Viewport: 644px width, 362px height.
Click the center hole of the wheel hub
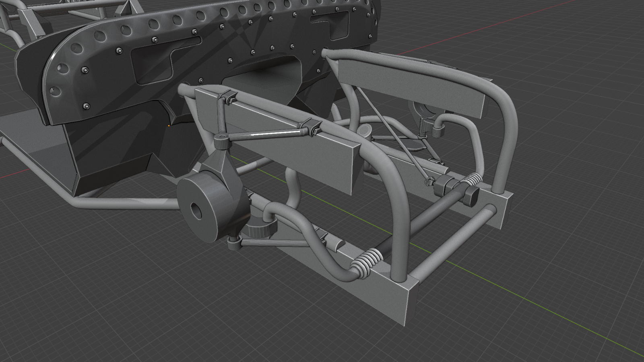point(197,211)
